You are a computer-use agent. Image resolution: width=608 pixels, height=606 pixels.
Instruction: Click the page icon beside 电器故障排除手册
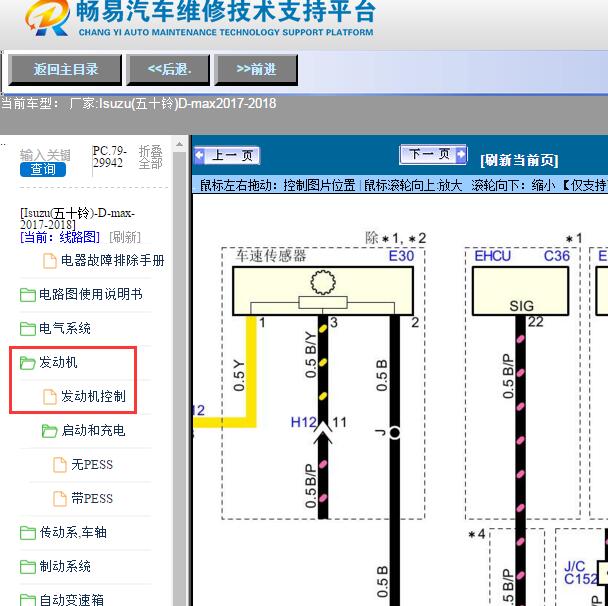tap(50, 261)
